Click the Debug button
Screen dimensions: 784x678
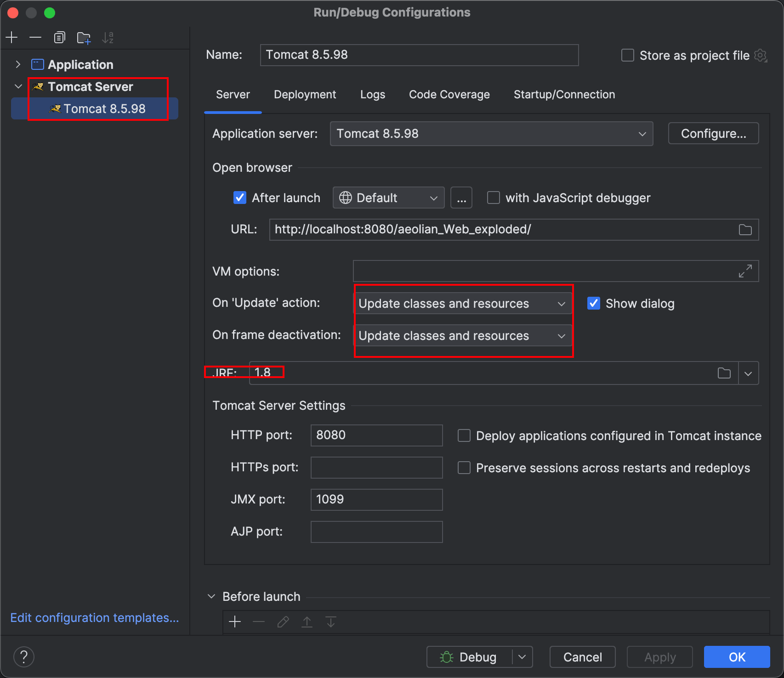coord(470,657)
